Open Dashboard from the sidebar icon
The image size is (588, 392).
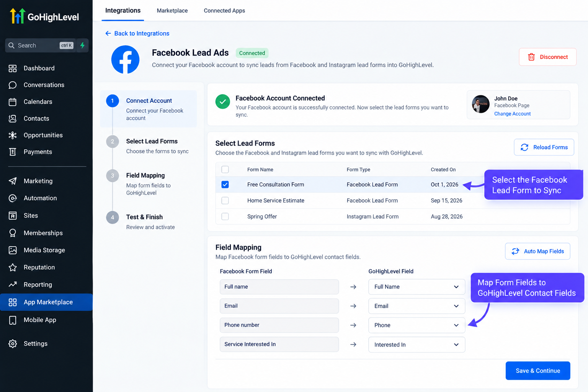(13, 69)
